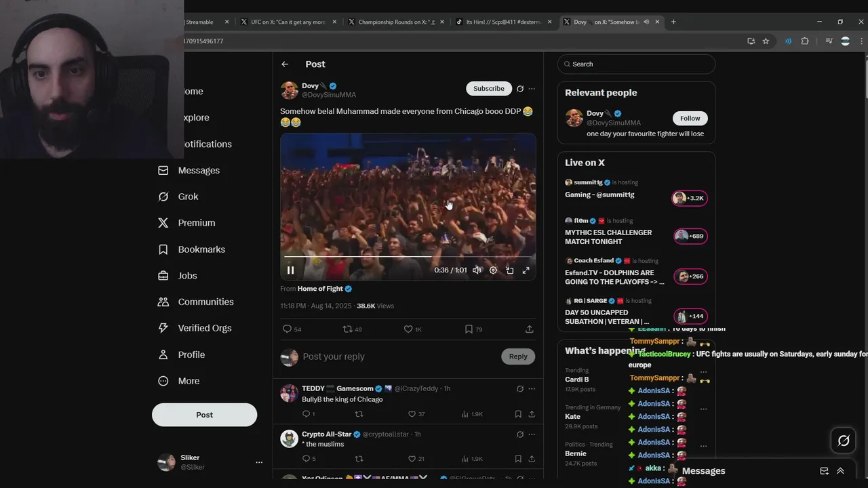
Task: Click Grok icon on TEDDY's reply
Action: point(520,389)
